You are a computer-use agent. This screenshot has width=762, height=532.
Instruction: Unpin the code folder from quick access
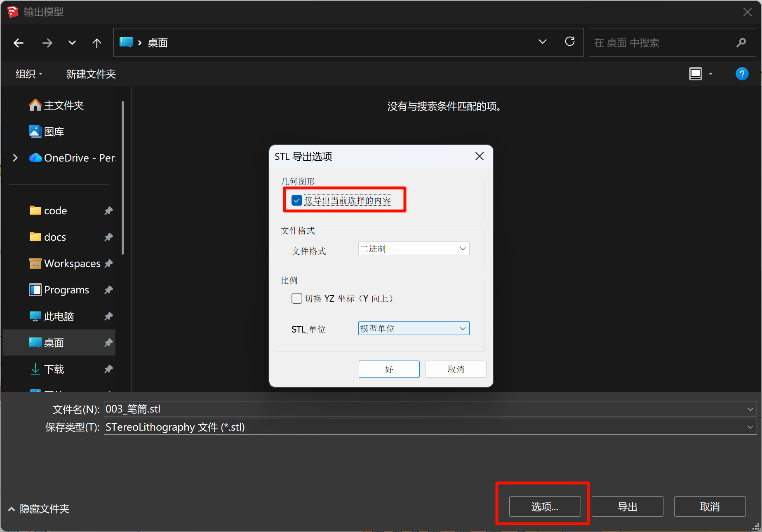(x=108, y=211)
